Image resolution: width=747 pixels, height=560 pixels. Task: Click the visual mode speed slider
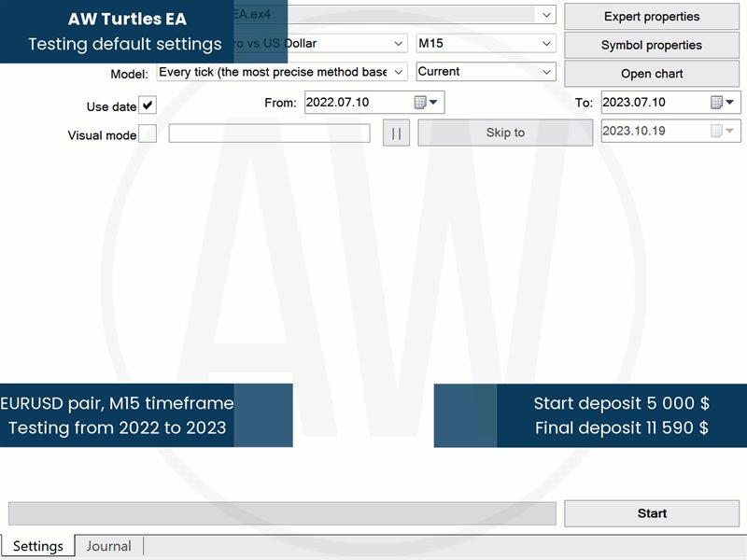pyautogui.click(x=271, y=133)
